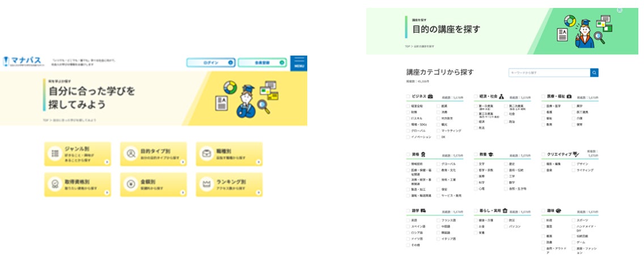The image size is (644, 262).
Task: Click the person-search icon on 目的タイプ別 card
Action: point(130,153)
